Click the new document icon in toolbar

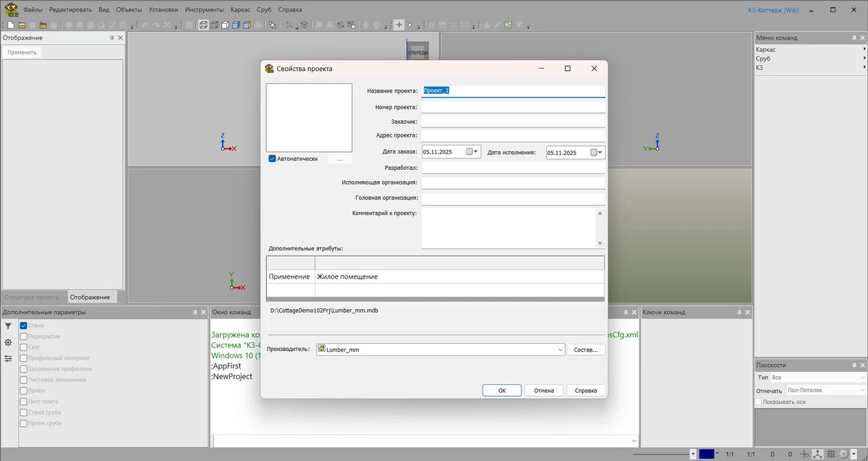point(11,25)
